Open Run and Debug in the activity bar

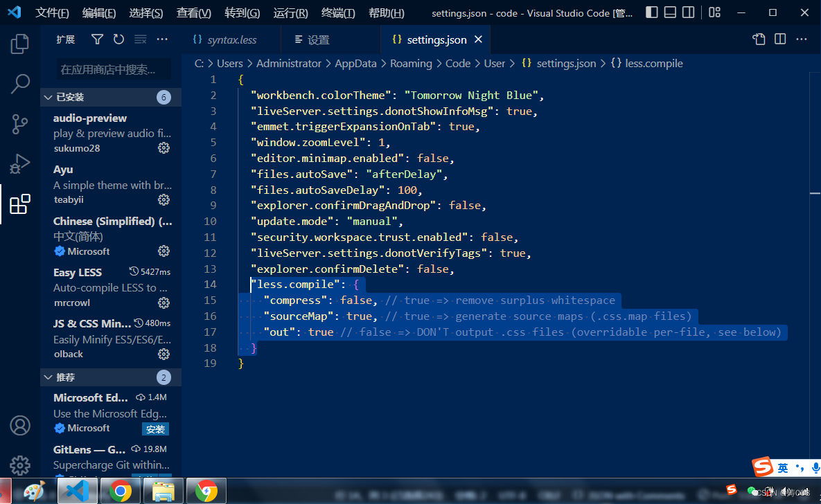19,163
